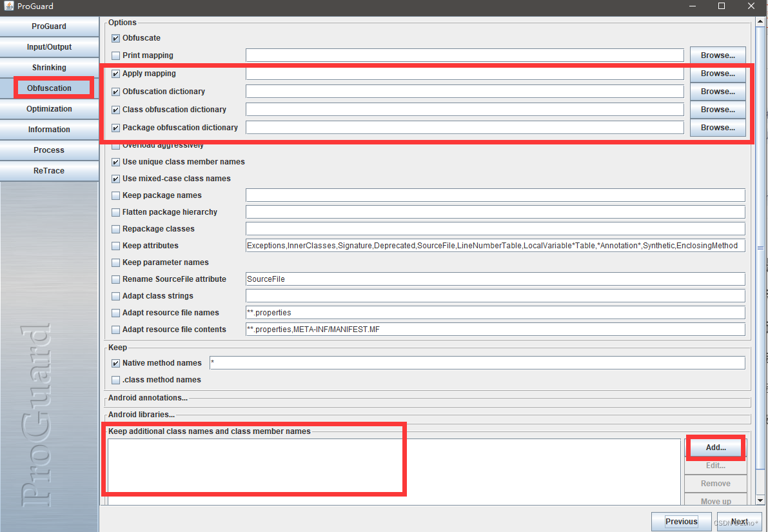768x532 pixels.
Task: Proceed with the Next button
Action: coord(739,522)
